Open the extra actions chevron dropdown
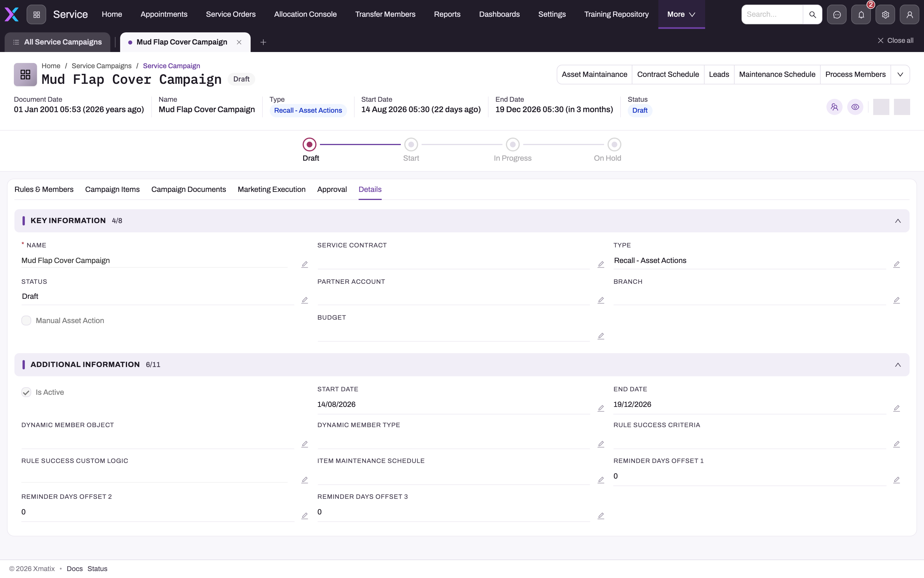 coord(900,75)
